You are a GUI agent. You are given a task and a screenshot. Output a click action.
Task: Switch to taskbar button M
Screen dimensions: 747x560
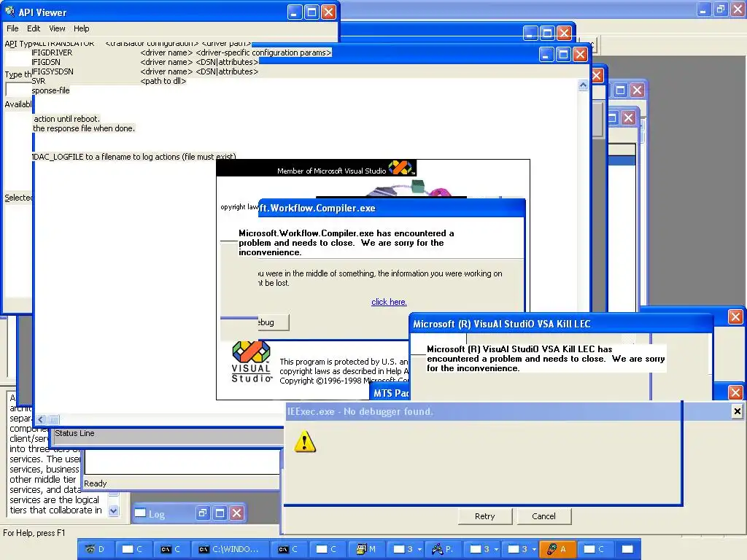[x=367, y=549]
